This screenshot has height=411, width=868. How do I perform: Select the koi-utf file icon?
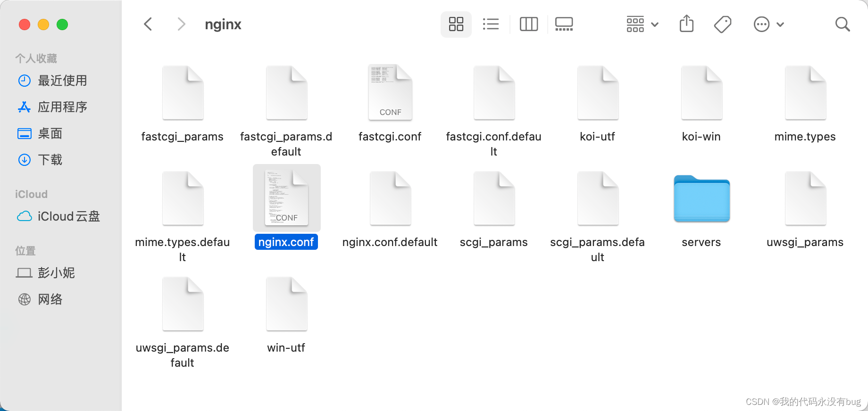598,93
